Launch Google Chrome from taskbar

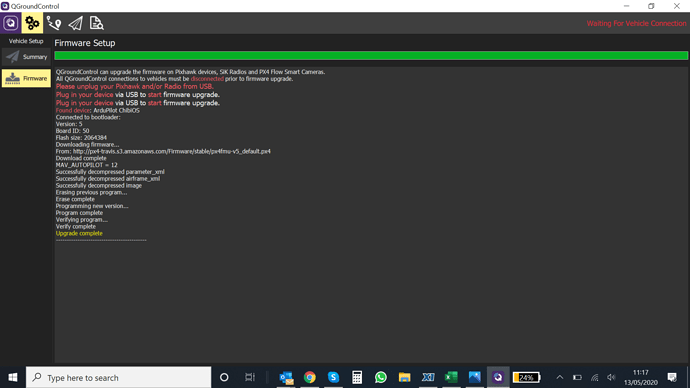pos(310,377)
